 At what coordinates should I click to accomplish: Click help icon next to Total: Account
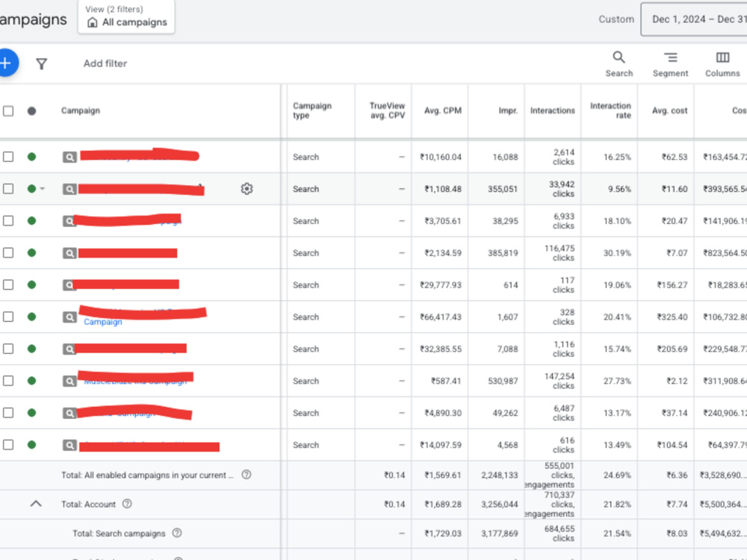click(127, 504)
